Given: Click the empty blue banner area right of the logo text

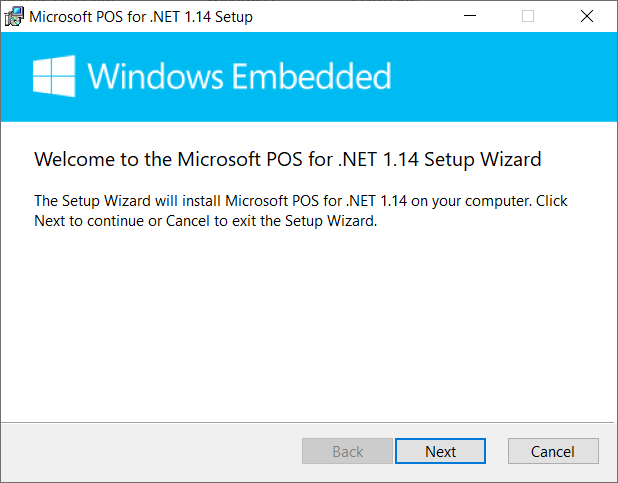Looking at the screenshot, I should click(x=500, y=77).
